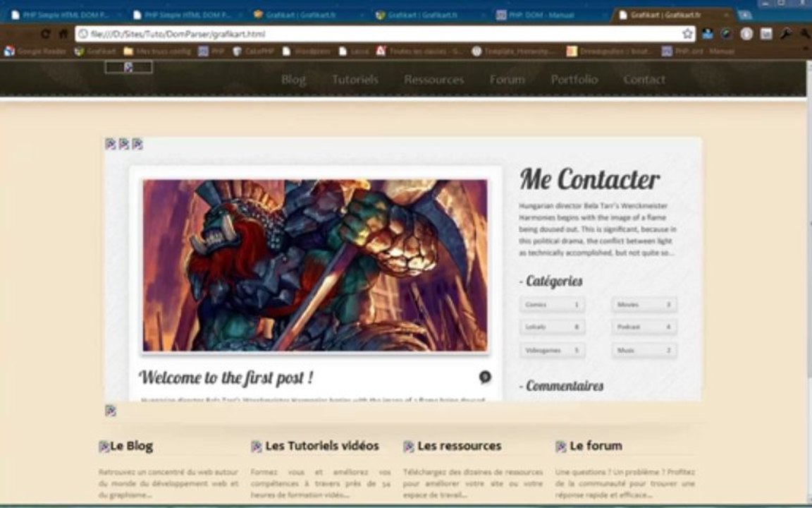This screenshot has height=508, width=812.
Task: Click the comment bubble icon beside post title
Action: click(x=485, y=377)
